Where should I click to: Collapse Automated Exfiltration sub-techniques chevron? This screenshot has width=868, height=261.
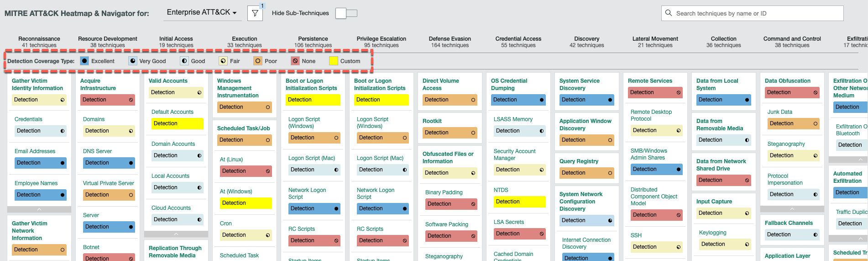848,238
